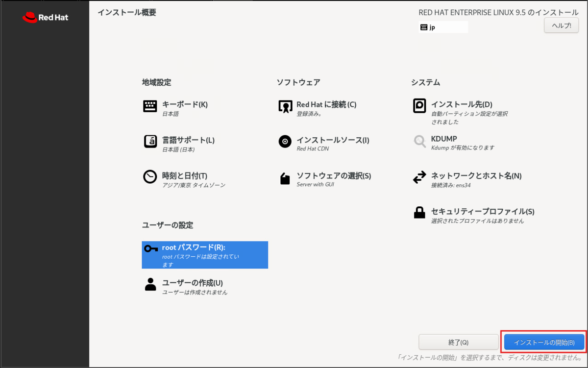This screenshot has height=368, width=588.
Task: Click the 地域設定 section heading
Action: pos(156,82)
